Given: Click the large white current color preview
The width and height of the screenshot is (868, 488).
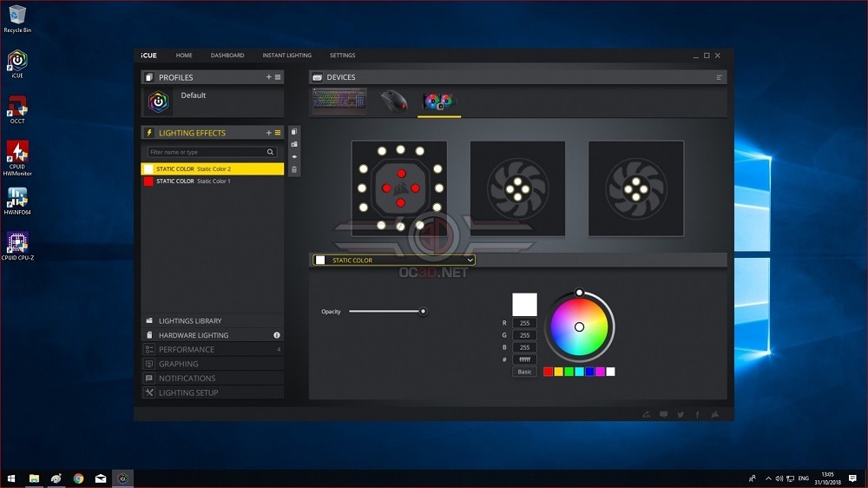Looking at the screenshot, I should 524,304.
